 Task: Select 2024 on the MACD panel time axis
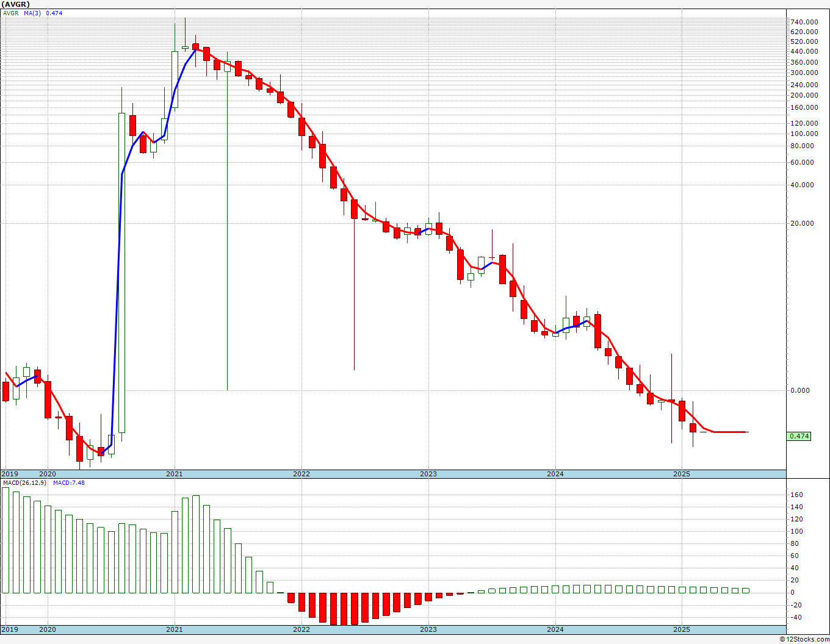click(555, 630)
